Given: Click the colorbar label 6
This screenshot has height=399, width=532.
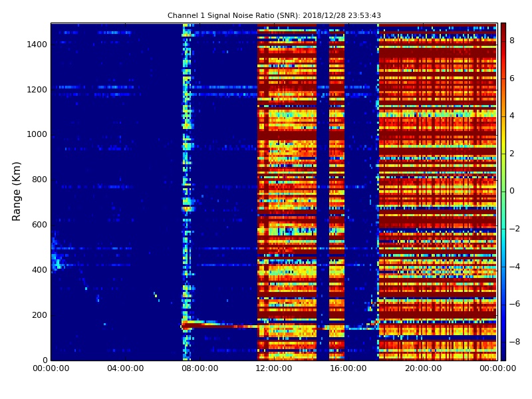Looking at the screenshot, I should (x=511, y=78).
